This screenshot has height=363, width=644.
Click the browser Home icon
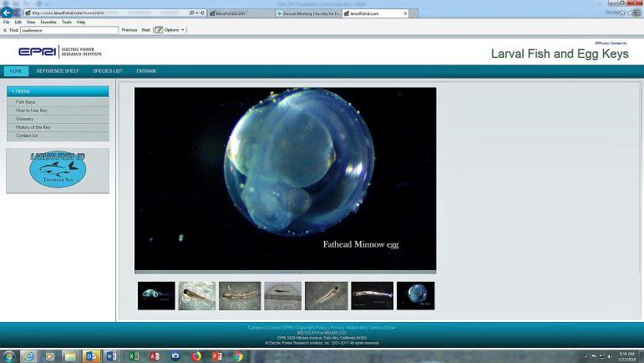pos(621,13)
